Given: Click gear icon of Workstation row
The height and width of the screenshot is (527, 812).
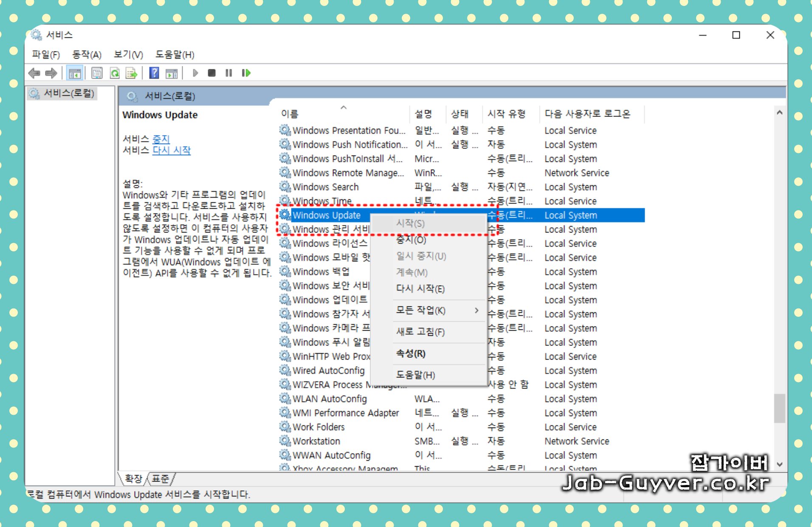Looking at the screenshot, I should coord(285,441).
